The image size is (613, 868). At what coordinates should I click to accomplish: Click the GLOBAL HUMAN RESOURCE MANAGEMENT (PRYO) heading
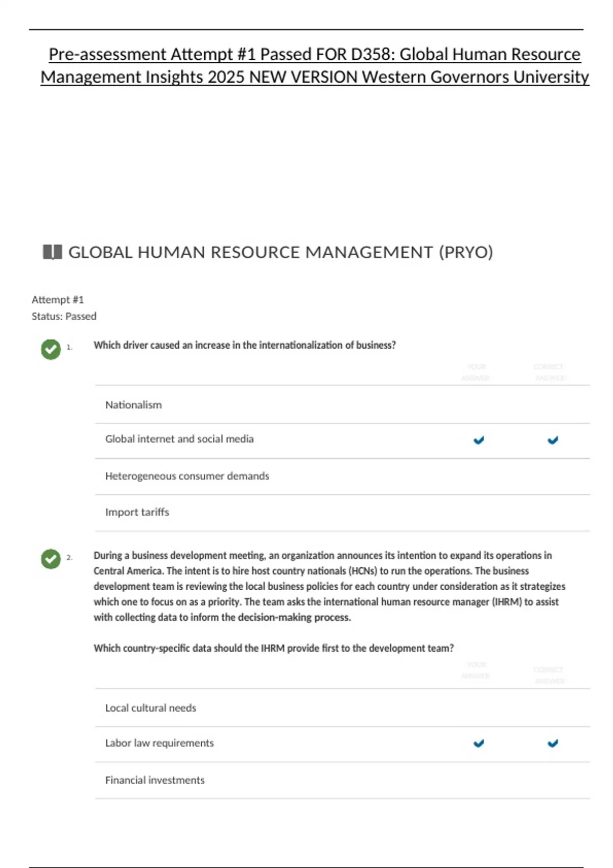pyautogui.click(x=280, y=252)
